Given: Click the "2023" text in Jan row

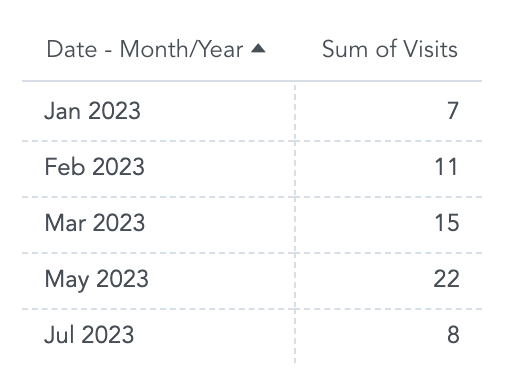Looking at the screenshot, I should coord(114,111).
